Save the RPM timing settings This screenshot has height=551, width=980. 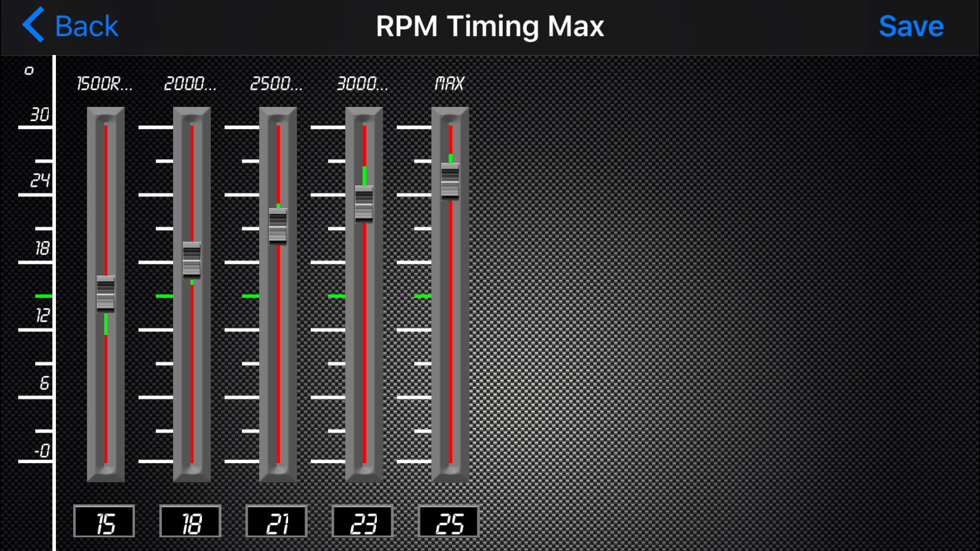(x=911, y=27)
